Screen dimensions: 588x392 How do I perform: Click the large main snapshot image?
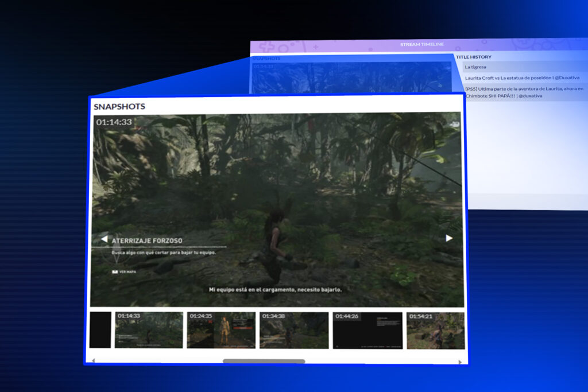pyautogui.click(x=277, y=210)
